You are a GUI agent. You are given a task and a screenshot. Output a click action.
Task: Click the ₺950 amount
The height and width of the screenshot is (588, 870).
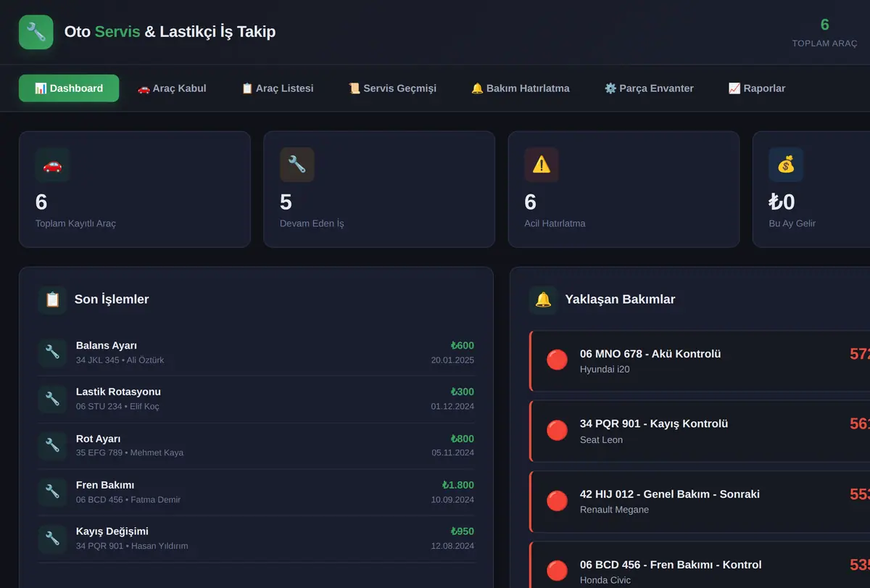[x=463, y=531]
